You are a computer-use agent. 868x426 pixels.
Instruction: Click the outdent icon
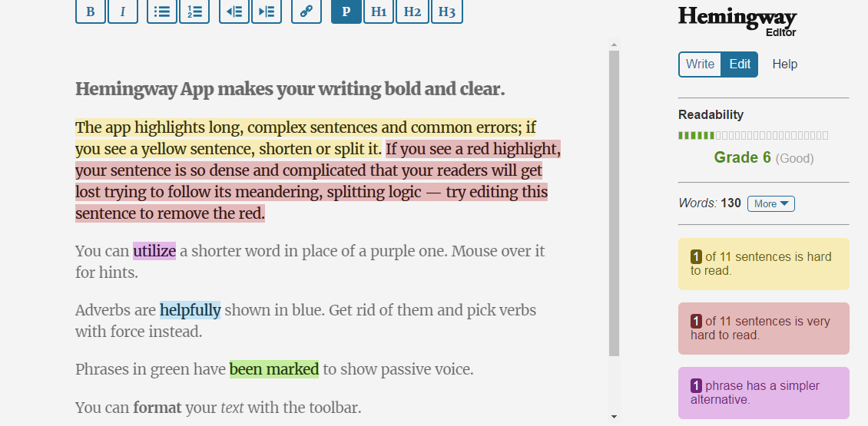[x=234, y=12]
